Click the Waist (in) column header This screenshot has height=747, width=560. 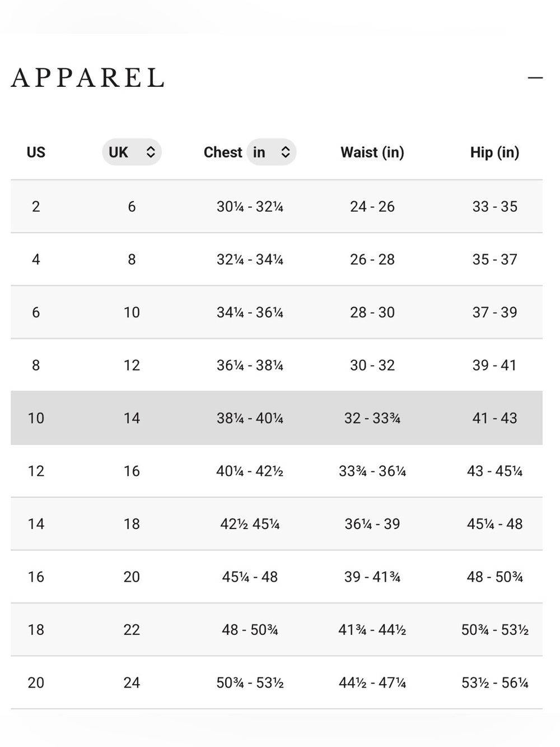[x=372, y=152]
